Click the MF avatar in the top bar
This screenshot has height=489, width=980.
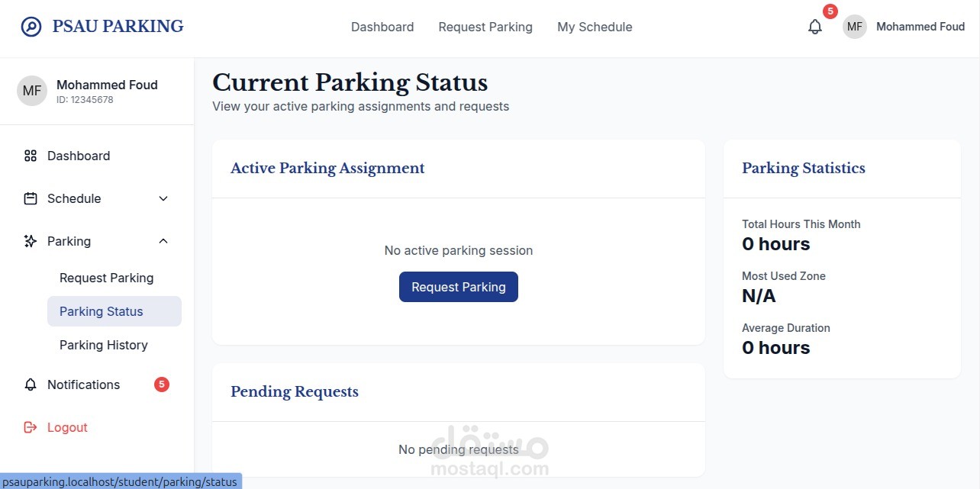tap(855, 27)
